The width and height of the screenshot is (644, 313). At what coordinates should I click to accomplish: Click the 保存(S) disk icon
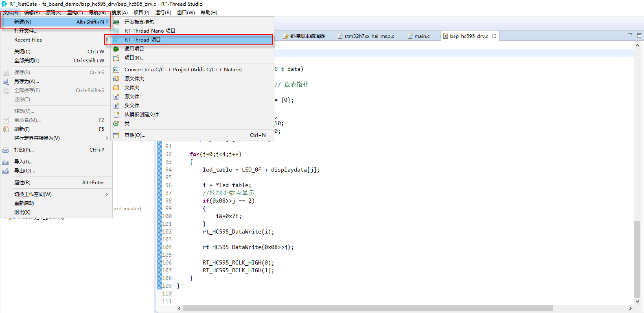click(6, 73)
